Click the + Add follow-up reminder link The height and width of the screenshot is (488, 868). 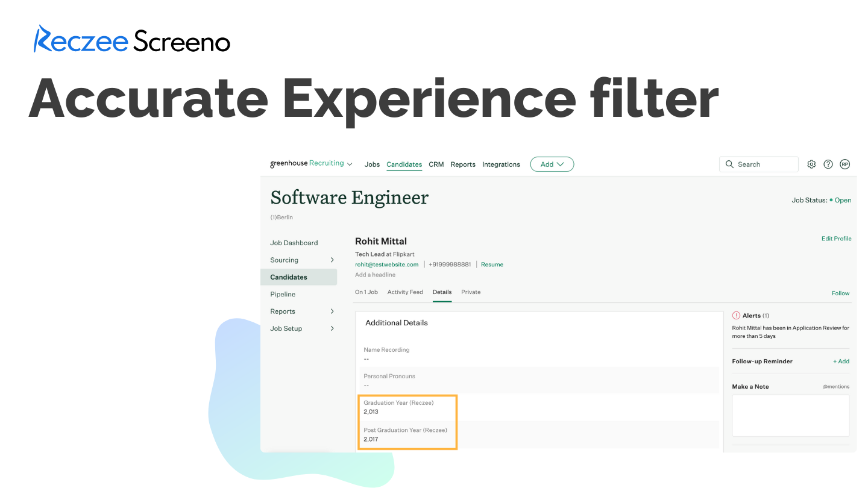pyautogui.click(x=841, y=361)
